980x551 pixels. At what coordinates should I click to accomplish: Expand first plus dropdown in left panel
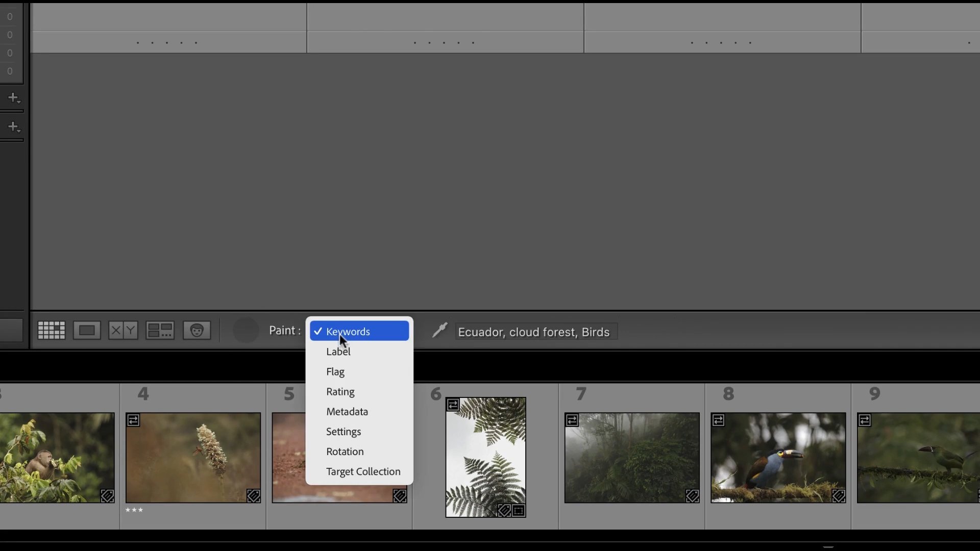(x=14, y=97)
